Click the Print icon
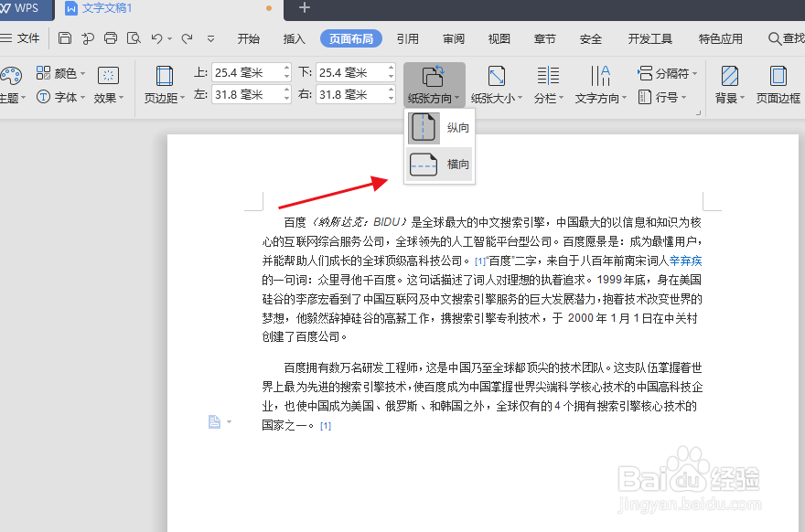Image resolution: width=805 pixels, height=532 pixels. pyautogui.click(x=111, y=38)
